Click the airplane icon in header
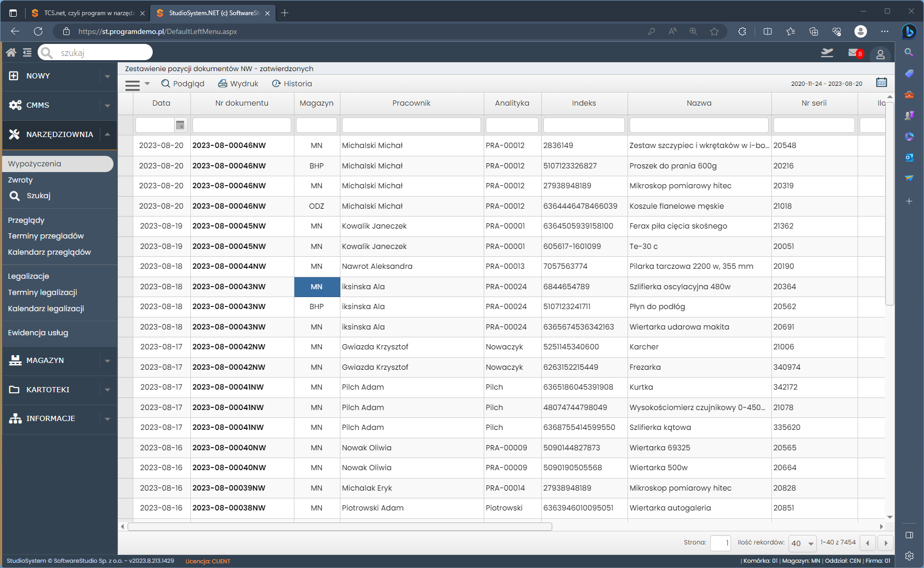Viewport: 924px width, 568px height. pos(827,53)
